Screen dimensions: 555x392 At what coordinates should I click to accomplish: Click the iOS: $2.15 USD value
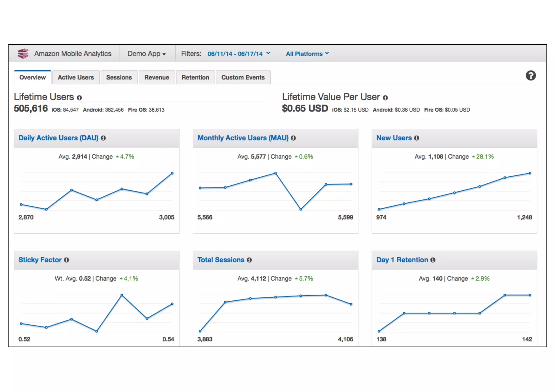point(350,110)
